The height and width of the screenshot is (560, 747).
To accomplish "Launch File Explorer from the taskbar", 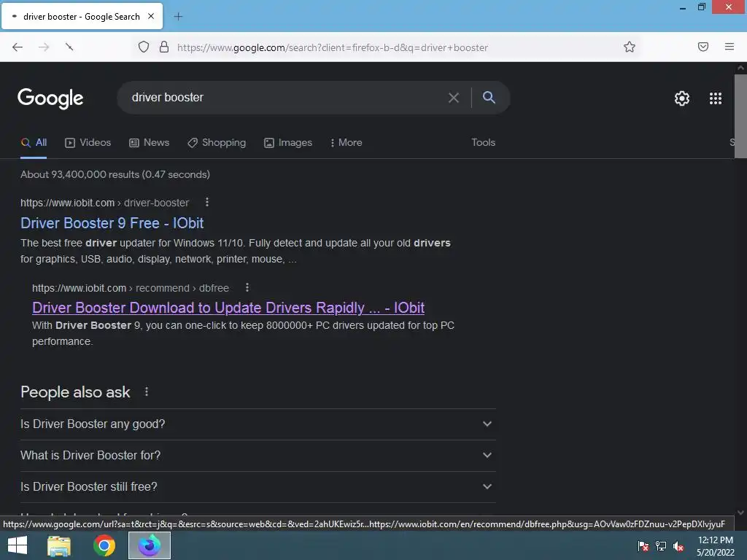I will [x=59, y=545].
